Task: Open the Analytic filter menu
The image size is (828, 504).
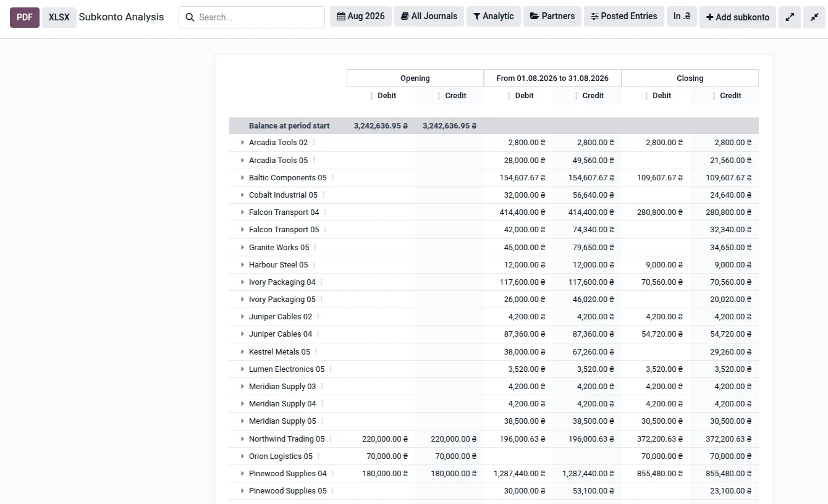Action: point(494,17)
